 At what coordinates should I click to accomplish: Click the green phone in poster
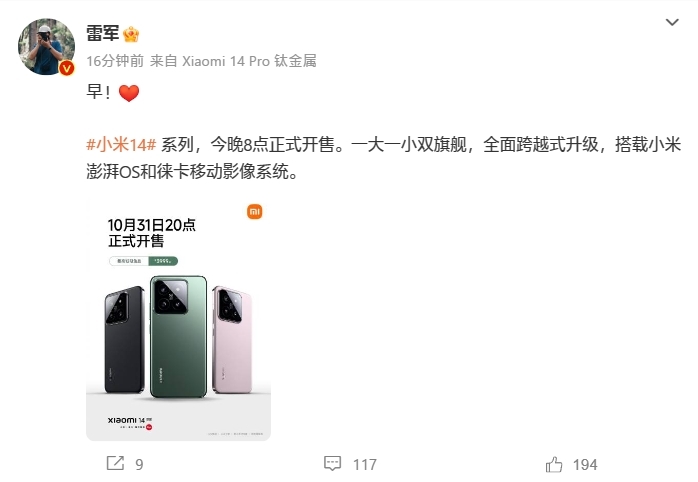click(x=179, y=337)
